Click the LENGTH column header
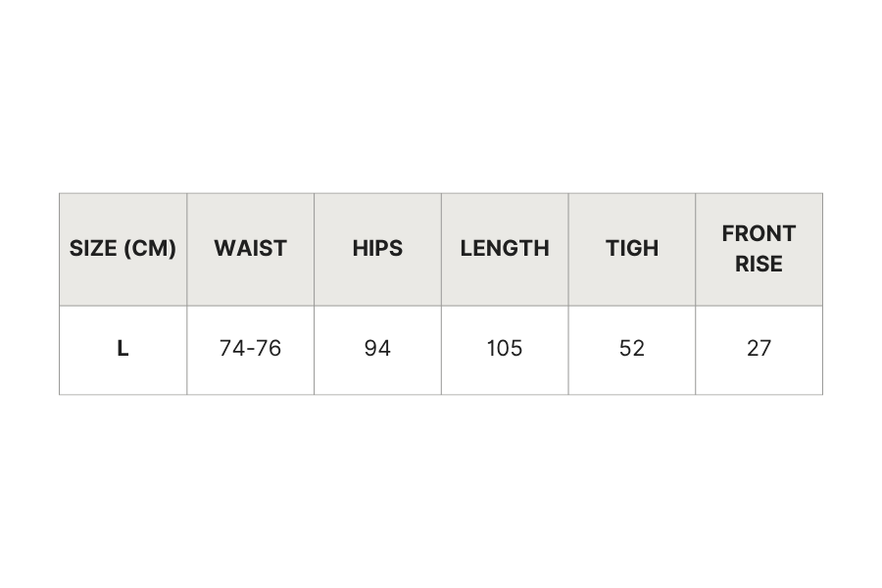The width and height of the screenshot is (882, 588). [x=505, y=249]
